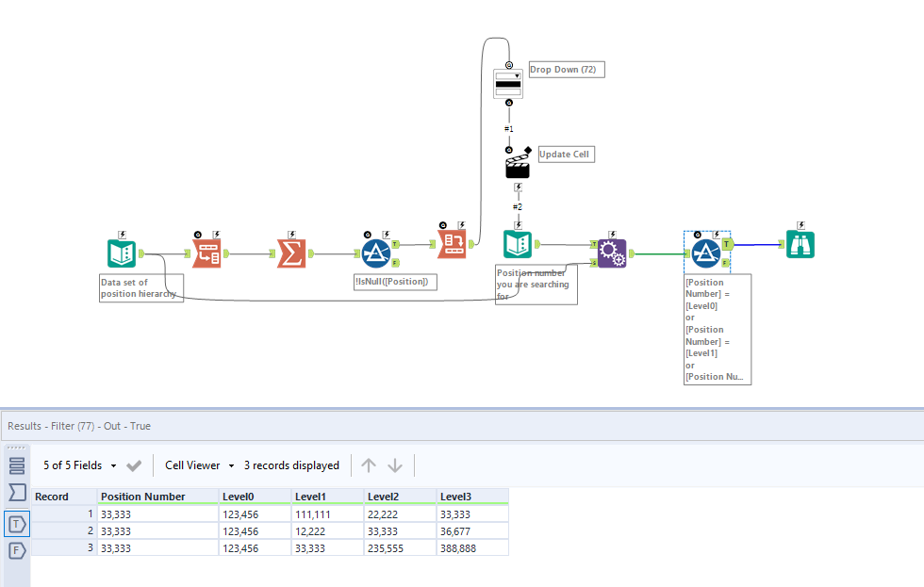Select the Append Fields tool icon
The height and width of the screenshot is (587, 924).
[x=612, y=253]
